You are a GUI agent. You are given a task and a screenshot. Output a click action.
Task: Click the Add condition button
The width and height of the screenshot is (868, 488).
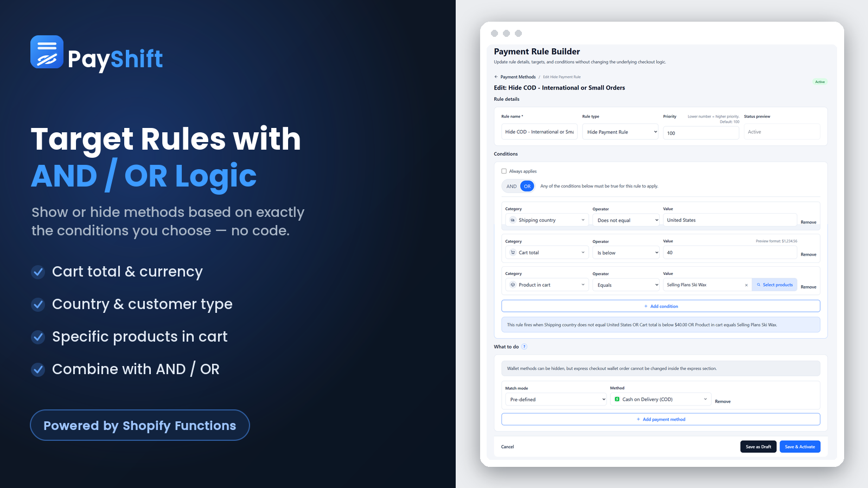(x=661, y=306)
